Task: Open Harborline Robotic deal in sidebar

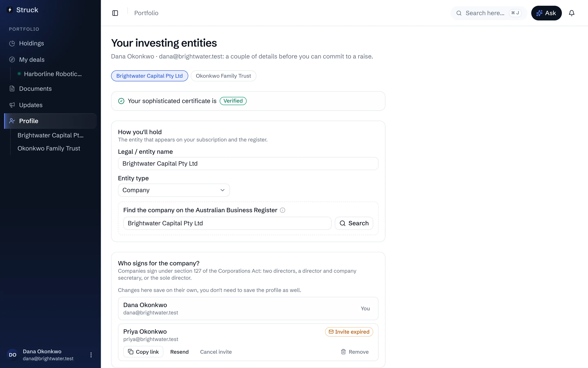Action: pyautogui.click(x=53, y=74)
